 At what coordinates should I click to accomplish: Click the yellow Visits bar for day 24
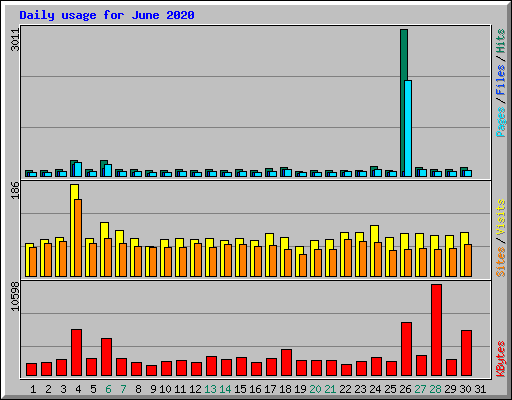(x=373, y=251)
